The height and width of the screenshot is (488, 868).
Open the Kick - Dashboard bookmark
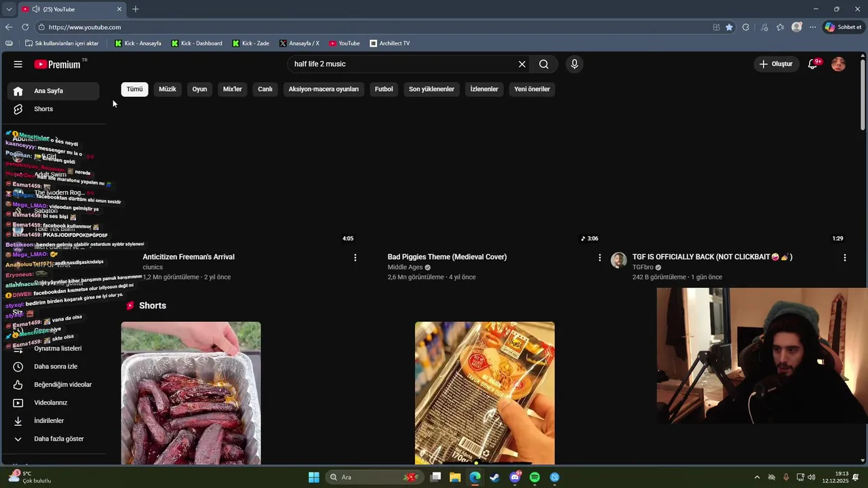tap(197, 43)
